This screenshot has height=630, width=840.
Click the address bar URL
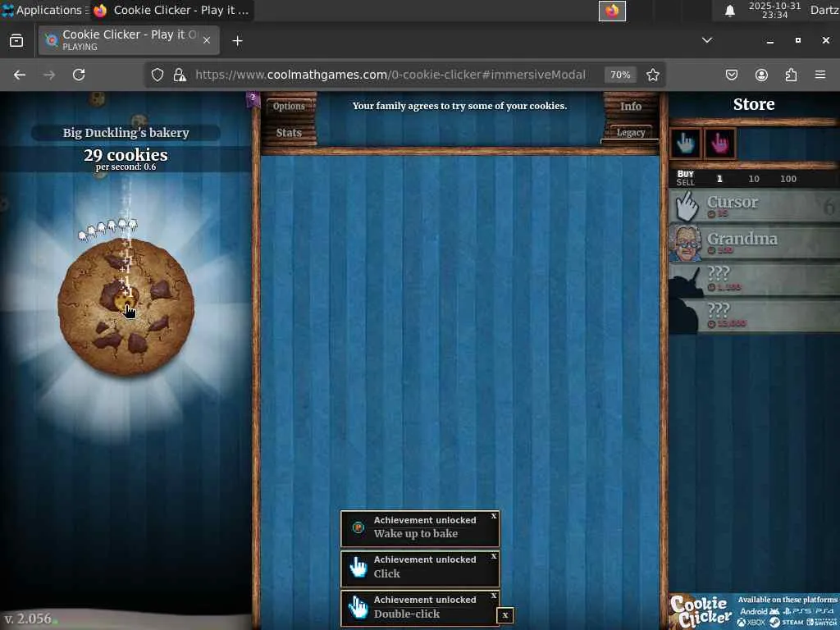[x=390, y=75]
